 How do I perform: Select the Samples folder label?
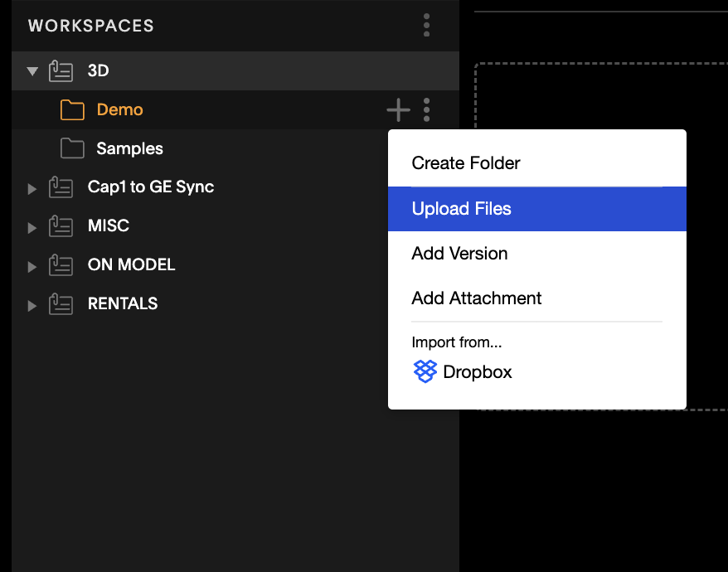[129, 148]
